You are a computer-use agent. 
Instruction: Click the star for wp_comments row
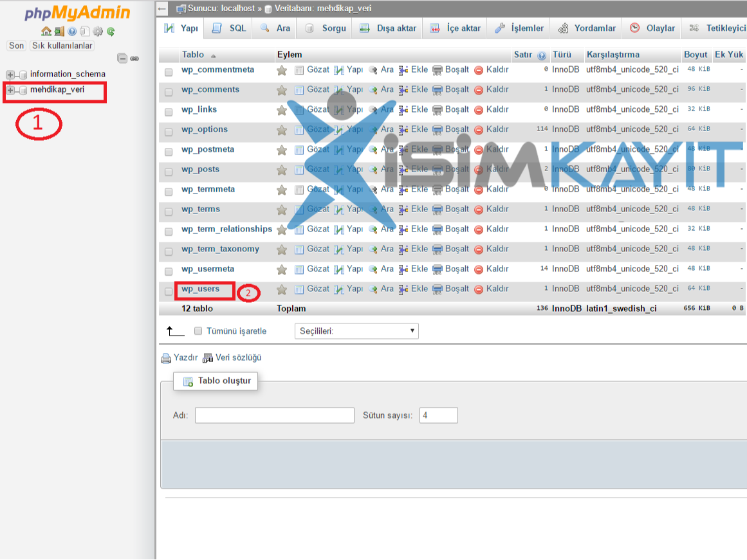[x=282, y=90]
